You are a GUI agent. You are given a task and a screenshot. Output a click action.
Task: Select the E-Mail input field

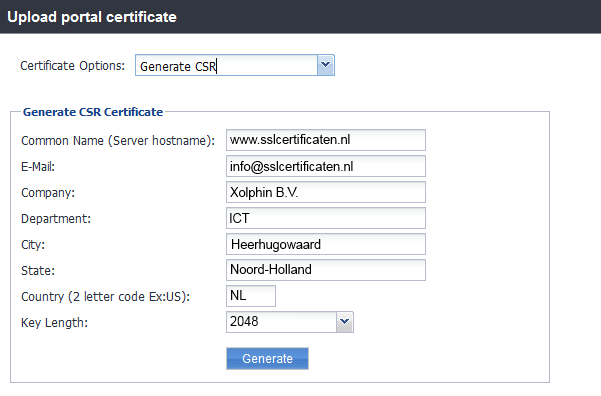(326, 166)
